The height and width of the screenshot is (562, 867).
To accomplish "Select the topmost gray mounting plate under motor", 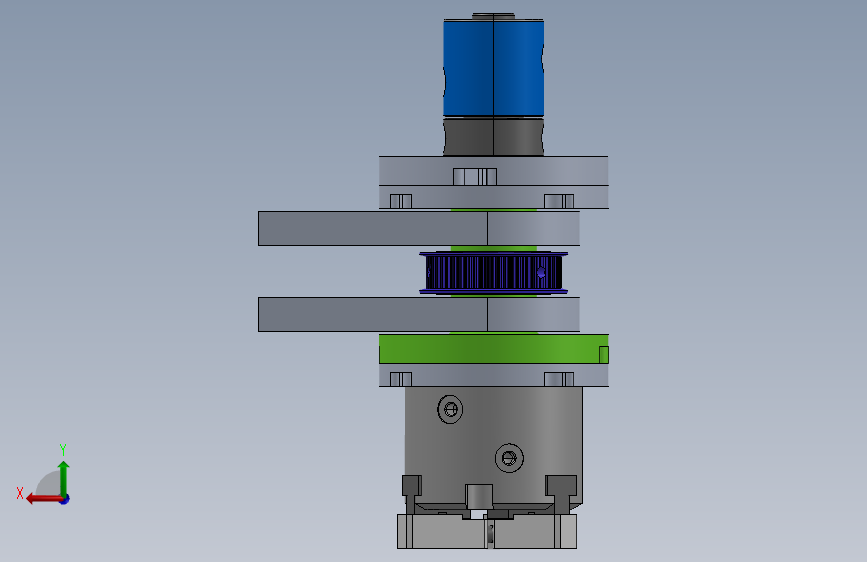I will pos(494,170).
